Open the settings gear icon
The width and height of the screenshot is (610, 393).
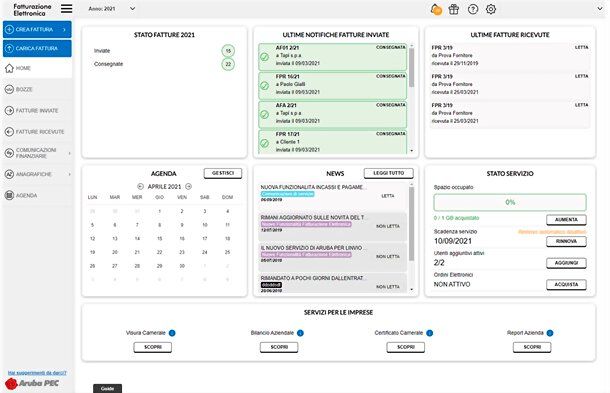point(491,9)
